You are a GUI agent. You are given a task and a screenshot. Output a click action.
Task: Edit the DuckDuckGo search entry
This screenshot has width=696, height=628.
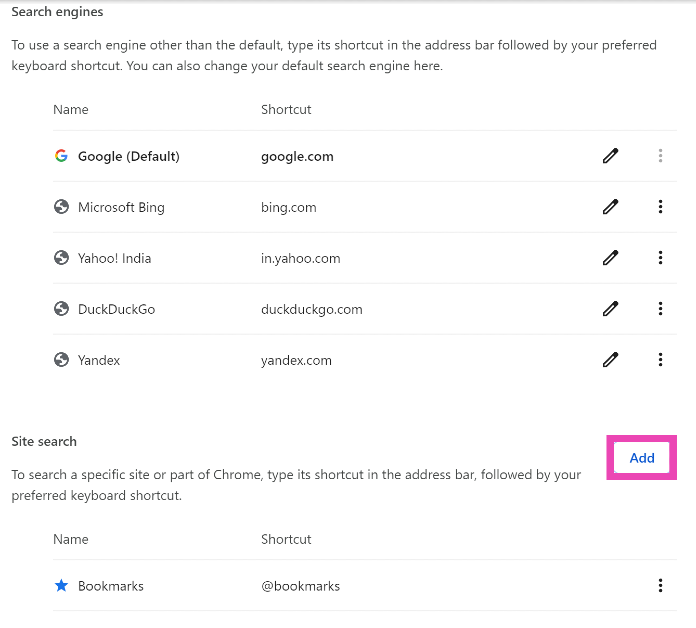[x=610, y=309]
